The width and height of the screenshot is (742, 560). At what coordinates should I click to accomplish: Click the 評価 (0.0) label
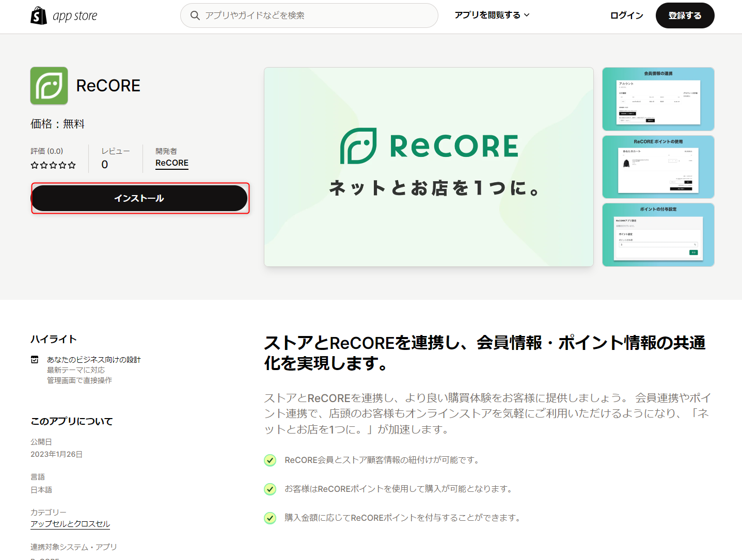(47, 151)
